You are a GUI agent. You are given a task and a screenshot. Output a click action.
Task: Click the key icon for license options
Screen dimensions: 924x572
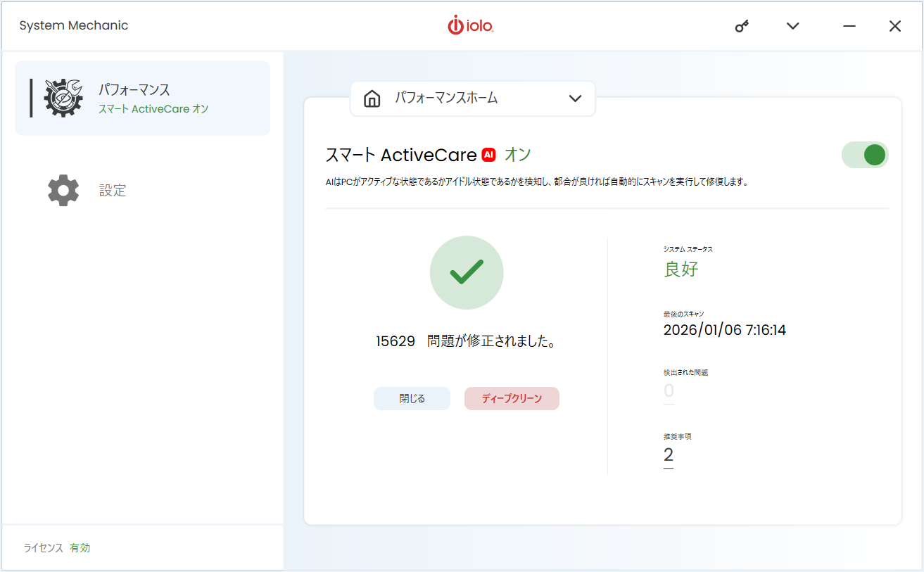741,25
